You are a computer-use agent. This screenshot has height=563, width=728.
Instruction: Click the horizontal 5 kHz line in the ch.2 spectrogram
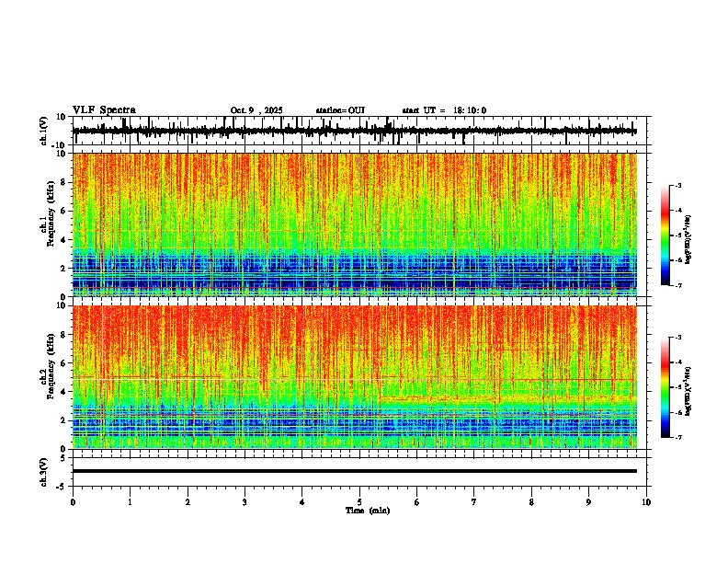[x=355, y=379]
